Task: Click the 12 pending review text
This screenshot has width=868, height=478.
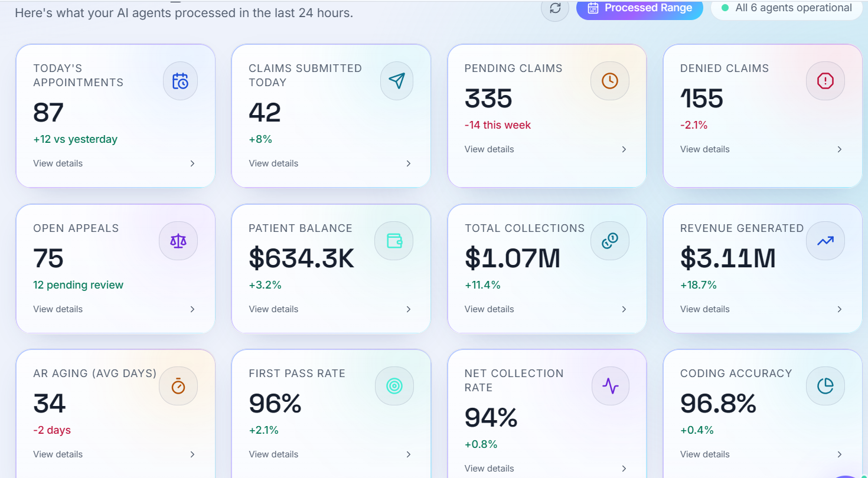Action: [78, 285]
